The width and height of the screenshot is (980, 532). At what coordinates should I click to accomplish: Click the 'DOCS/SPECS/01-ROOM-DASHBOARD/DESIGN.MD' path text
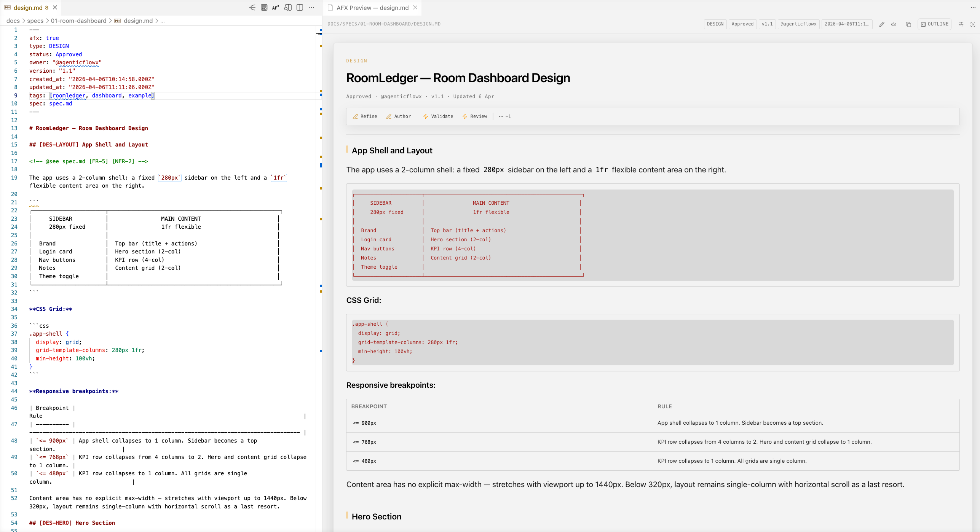(x=384, y=24)
